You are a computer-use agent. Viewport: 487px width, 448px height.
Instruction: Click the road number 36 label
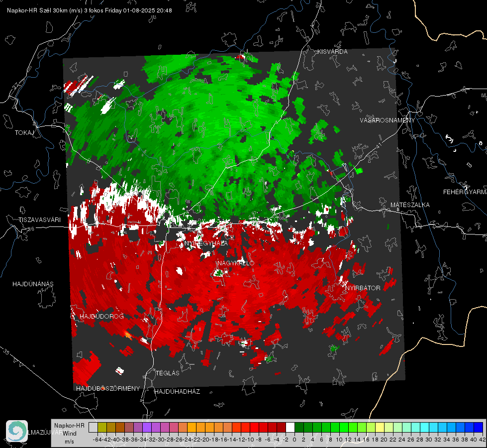[x=31, y=229]
